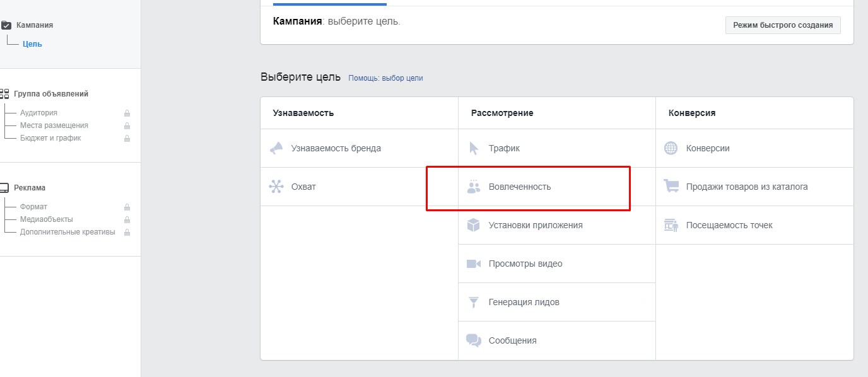Choose the catalog sales shopping cart icon

pyautogui.click(x=671, y=187)
